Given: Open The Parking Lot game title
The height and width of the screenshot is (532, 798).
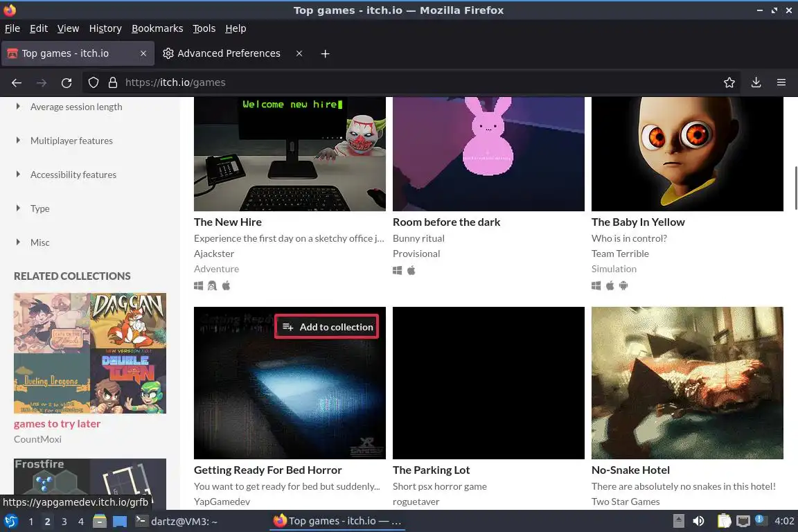Looking at the screenshot, I should [x=431, y=470].
